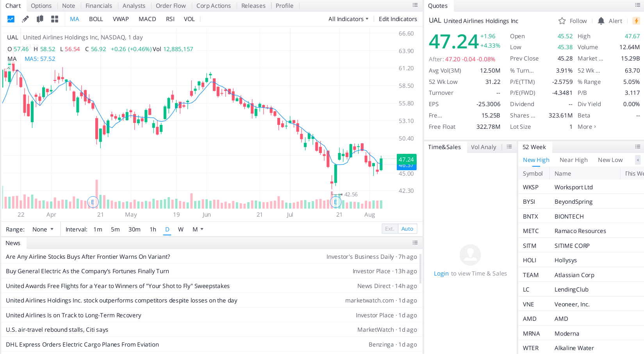Open the M interval dropdown
This screenshot has width=644, height=354.
tap(198, 229)
